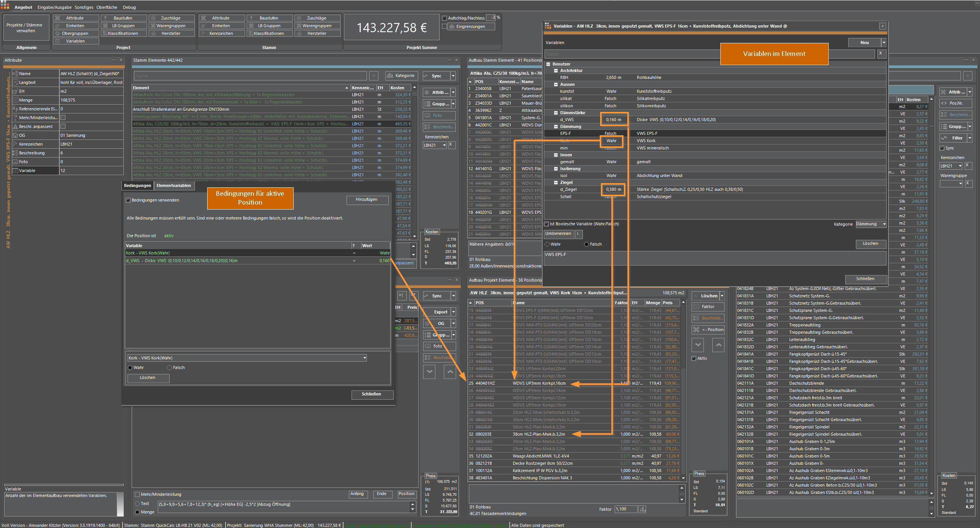Open Obergruppen in the Project ribbon group
The image size is (980, 528).
pyautogui.click(x=75, y=33)
